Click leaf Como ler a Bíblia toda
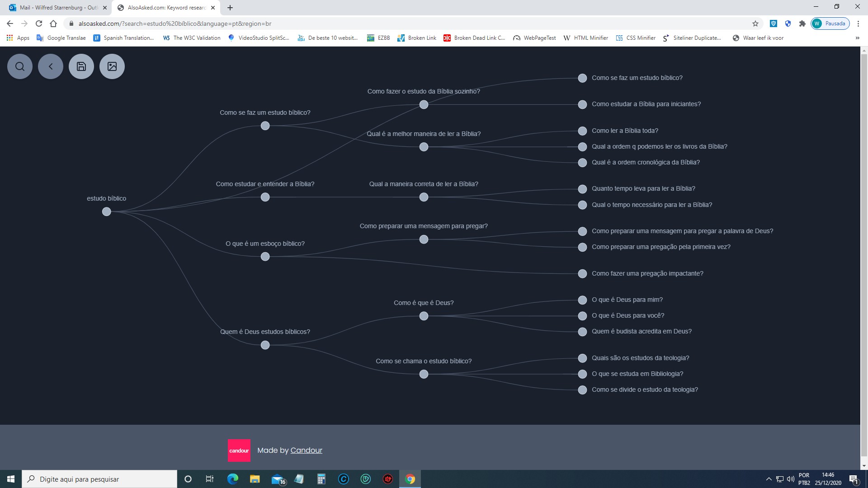Viewport: 868px width, 488px height. point(582,131)
